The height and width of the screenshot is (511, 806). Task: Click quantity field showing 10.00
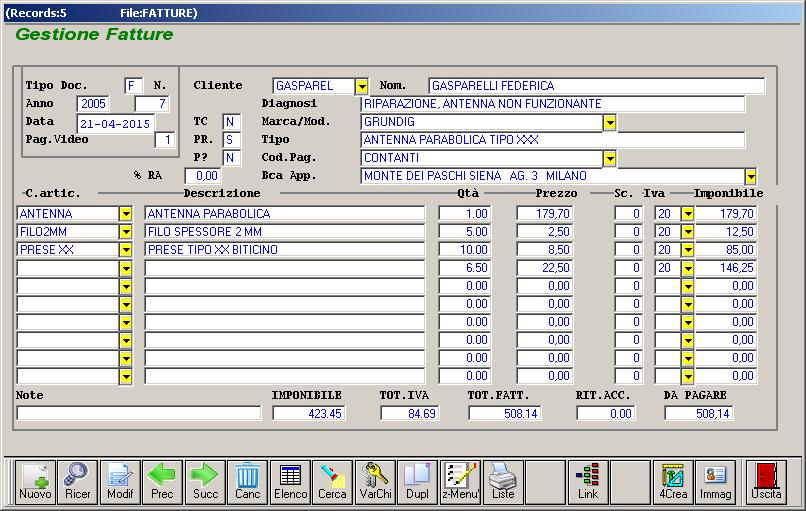[x=465, y=249]
